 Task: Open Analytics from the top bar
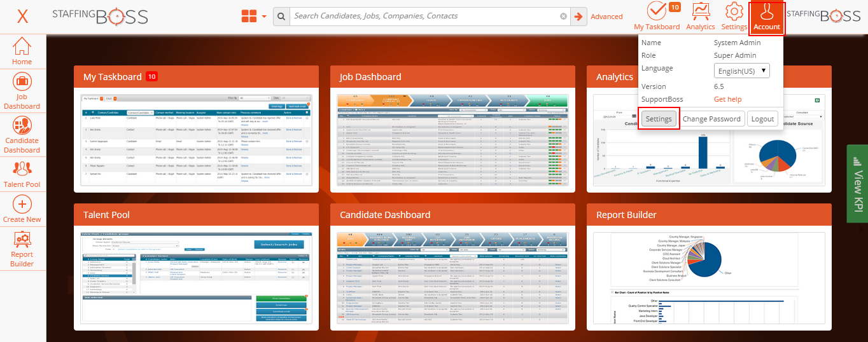[701, 17]
